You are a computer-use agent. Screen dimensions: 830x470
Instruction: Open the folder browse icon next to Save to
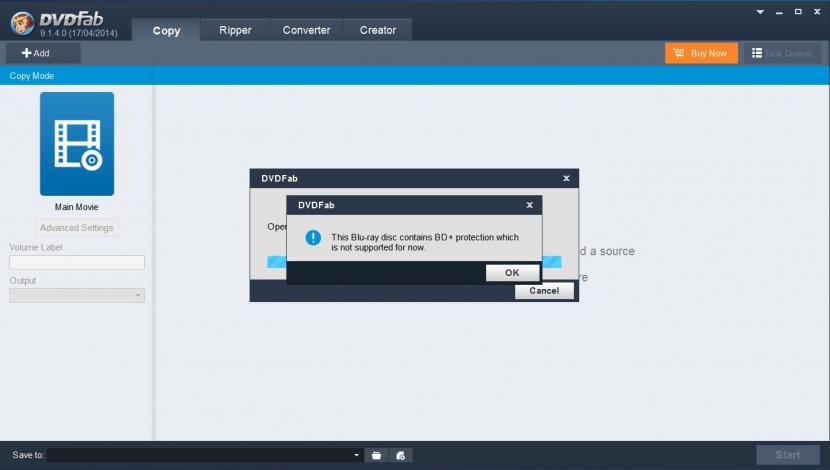pos(376,455)
